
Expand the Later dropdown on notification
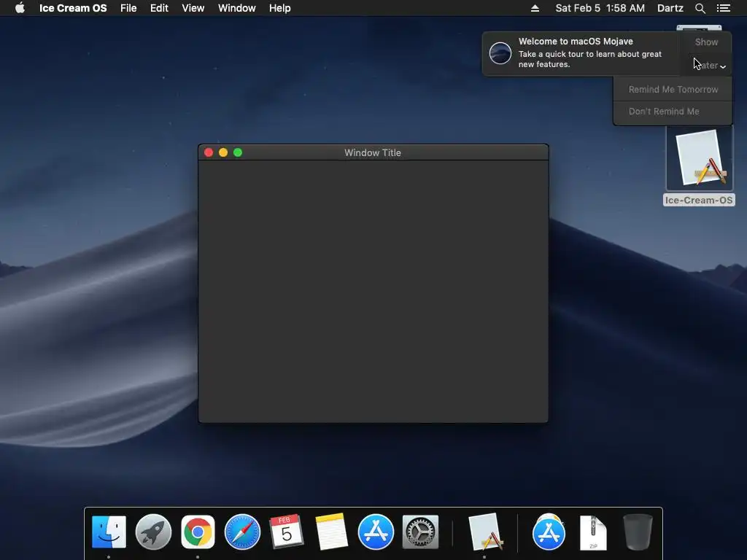pos(706,65)
